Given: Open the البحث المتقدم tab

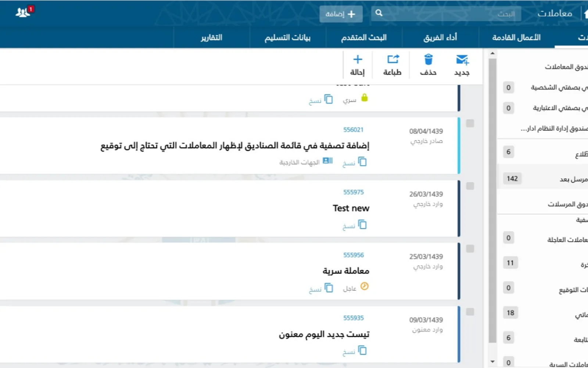Looking at the screenshot, I should coord(364,38).
